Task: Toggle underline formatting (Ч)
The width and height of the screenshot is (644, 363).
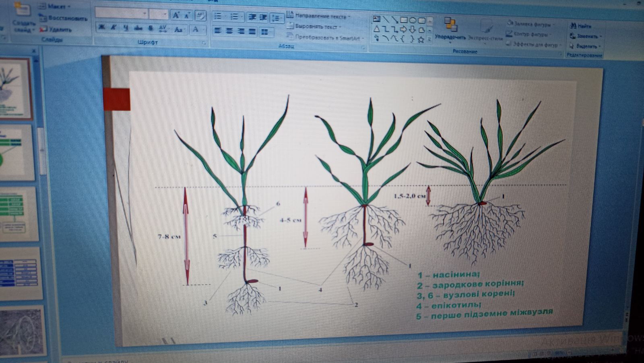Action: pos(126,28)
